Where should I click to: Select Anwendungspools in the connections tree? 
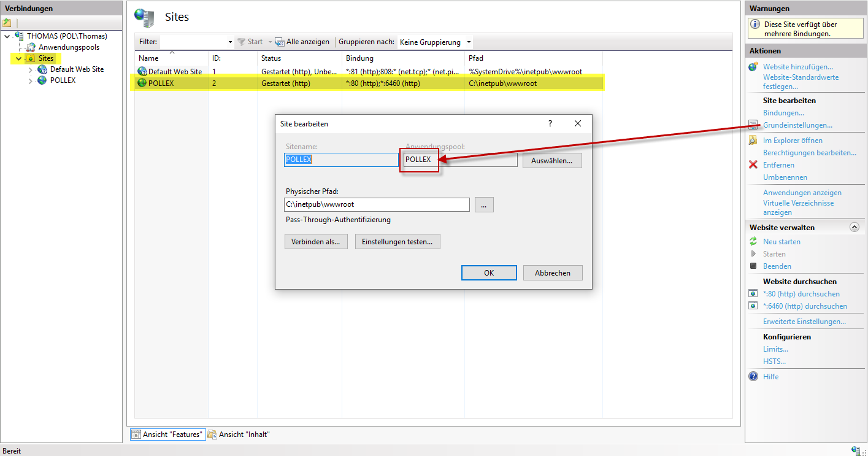[x=68, y=47]
